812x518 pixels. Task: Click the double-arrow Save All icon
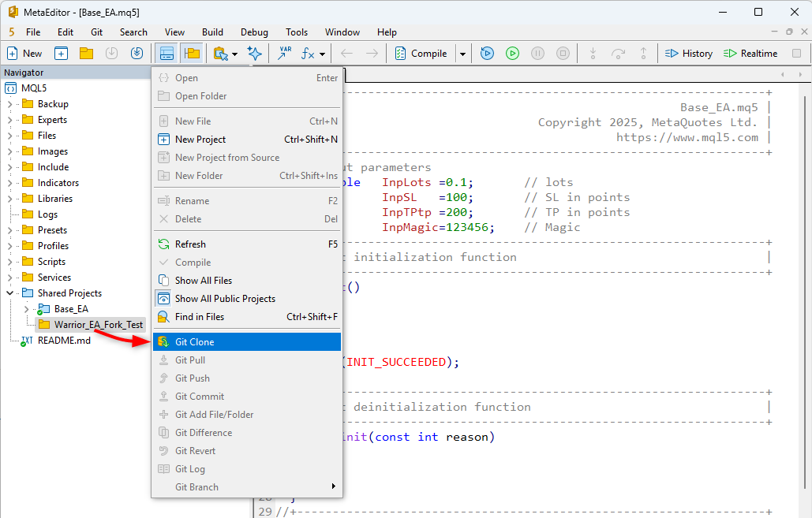(x=137, y=54)
